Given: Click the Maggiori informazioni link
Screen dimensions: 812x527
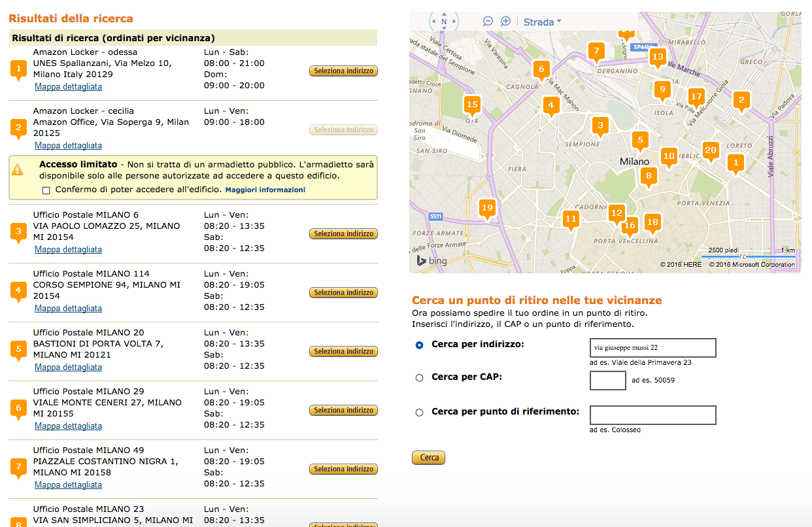Looking at the screenshot, I should coord(264,190).
